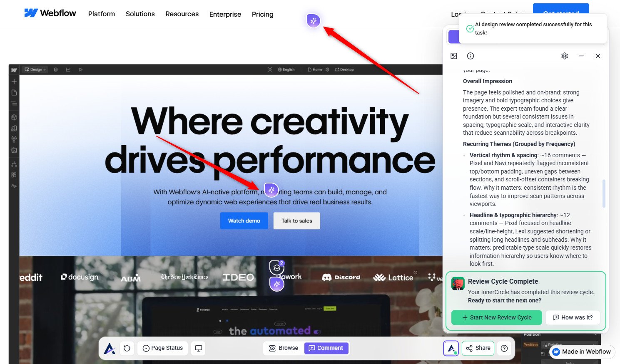The height and width of the screenshot is (364, 620).
Task: Switch to Comment mode
Action: (x=326, y=348)
